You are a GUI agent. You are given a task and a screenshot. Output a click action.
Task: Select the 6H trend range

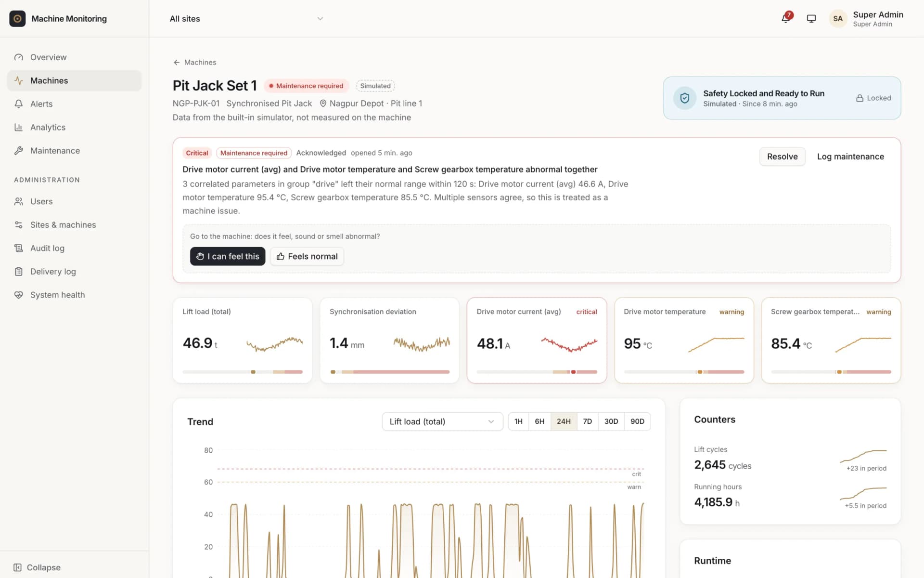[x=539, y=421]
